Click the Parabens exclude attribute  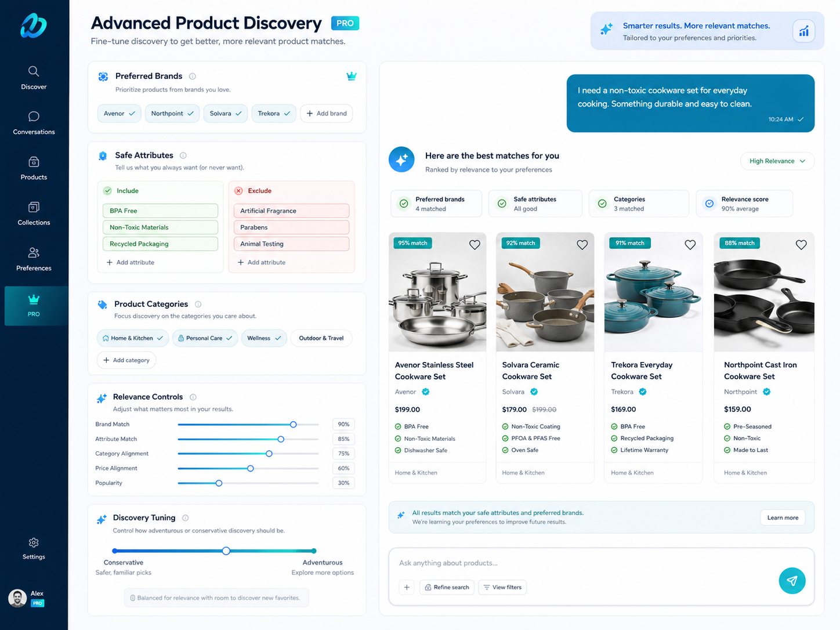coord(292,227)
